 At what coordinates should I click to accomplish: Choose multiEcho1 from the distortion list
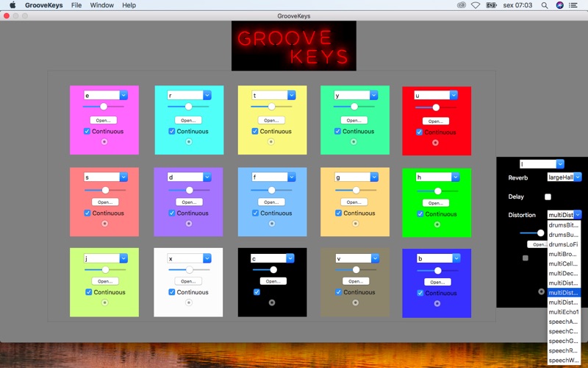pyautogui.click(x=564, y=312)
